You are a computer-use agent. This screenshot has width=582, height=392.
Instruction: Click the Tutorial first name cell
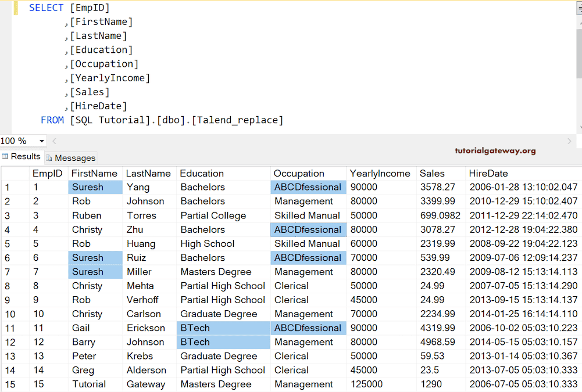click(95, 384)
